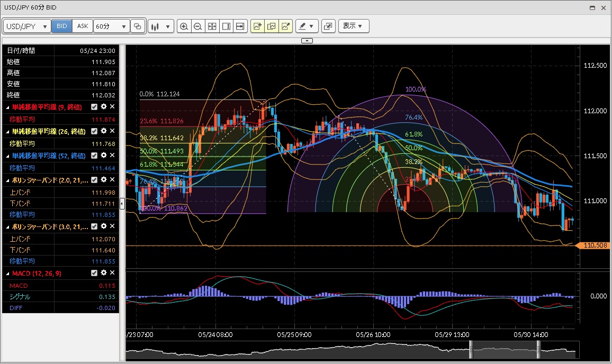
Task: Click the cursor text-bar panel icon
Action: [226, 26]
